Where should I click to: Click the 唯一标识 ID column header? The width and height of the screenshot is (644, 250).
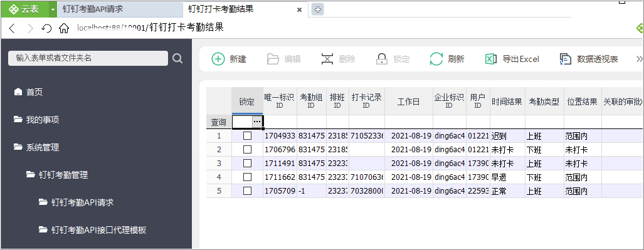(280, 102)
